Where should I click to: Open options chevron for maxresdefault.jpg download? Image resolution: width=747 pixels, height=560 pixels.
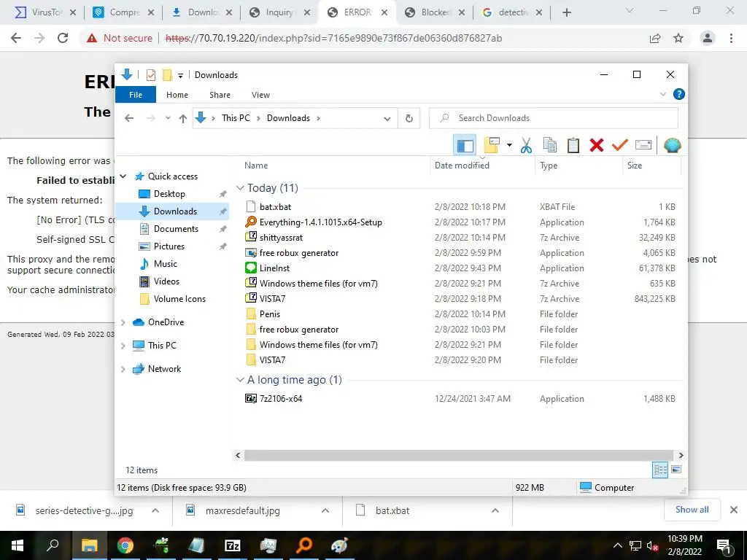coord(325,510)
